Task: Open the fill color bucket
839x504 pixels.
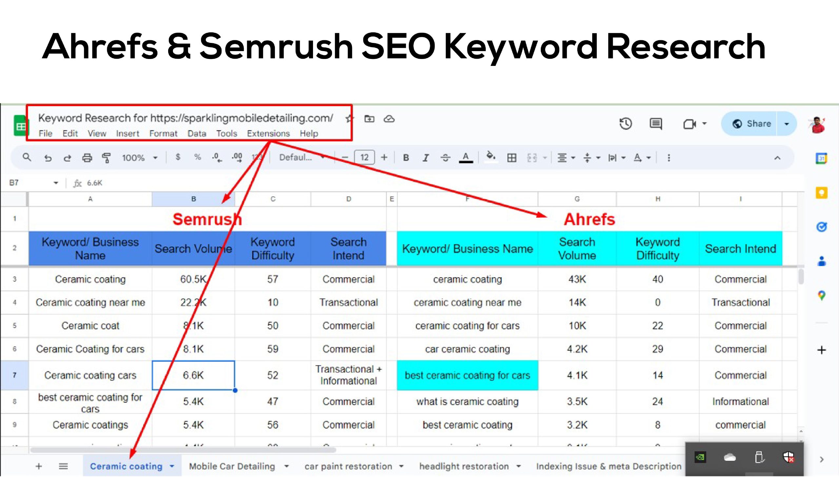Action: (x=490, y=157)
